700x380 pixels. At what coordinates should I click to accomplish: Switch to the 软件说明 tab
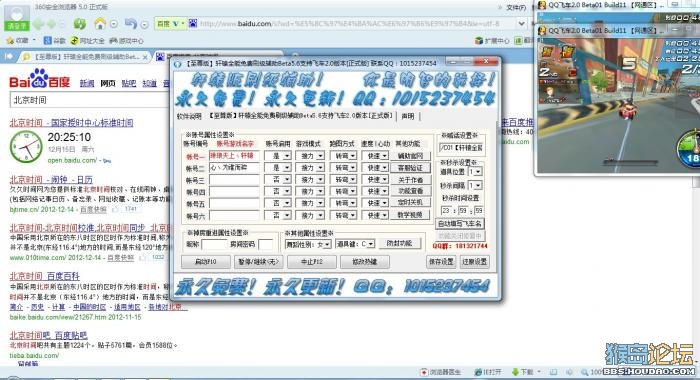[189, 117]
